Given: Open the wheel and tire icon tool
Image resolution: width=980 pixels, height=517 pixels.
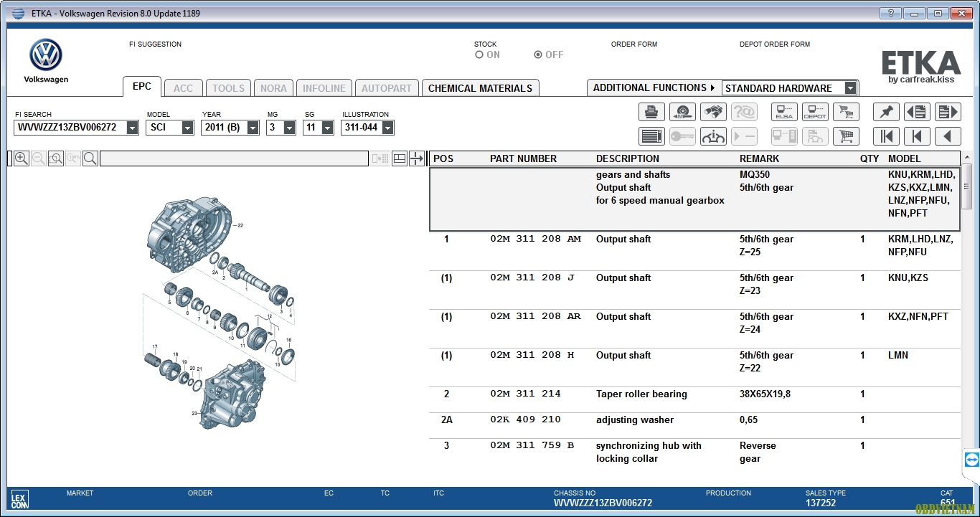Looking at the screenshot, I should coord(682,112).
